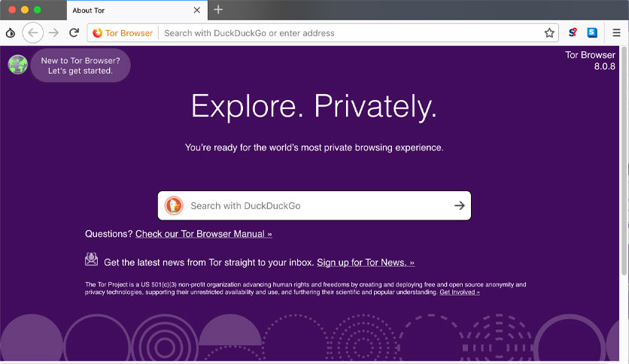Open the hamburger application menu
Image resolution: width=629 pixels, height=364 pixels.
pos(616,33)
